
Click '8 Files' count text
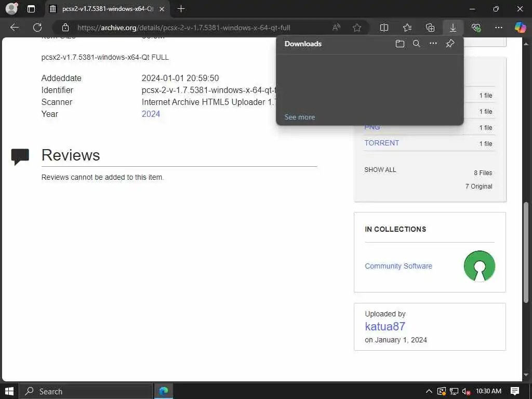pos(483,172)
